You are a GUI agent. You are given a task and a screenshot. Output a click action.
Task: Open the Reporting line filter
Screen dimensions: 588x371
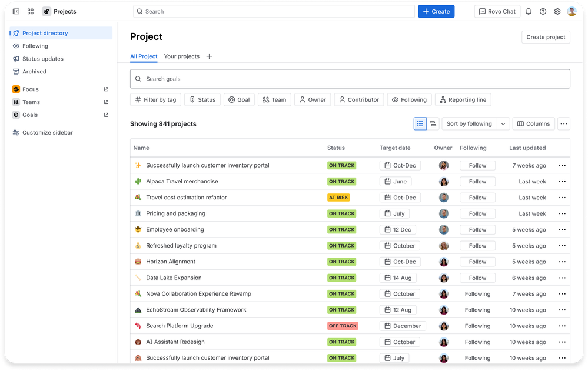click(x=463, y=100)
